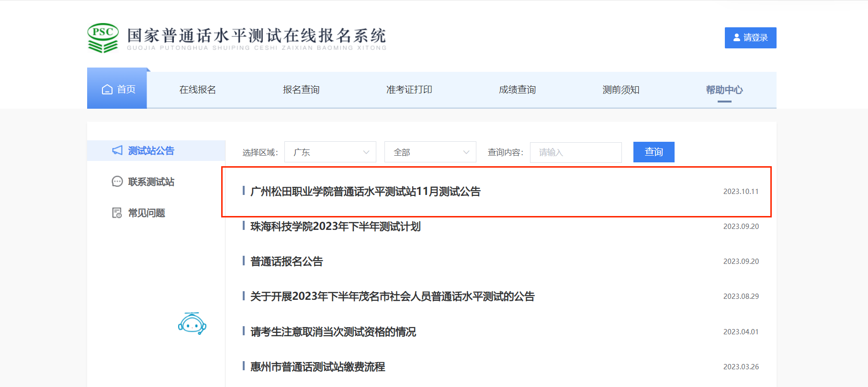
Task: Open 珠海科技学院2023年下半年测试计划
Action: [x=335, y=227]
